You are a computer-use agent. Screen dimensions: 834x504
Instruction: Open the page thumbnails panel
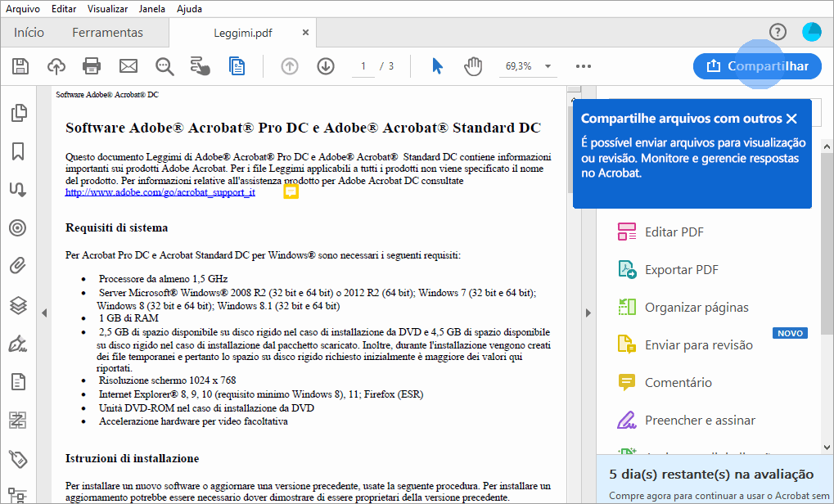(x=17, y=113)
